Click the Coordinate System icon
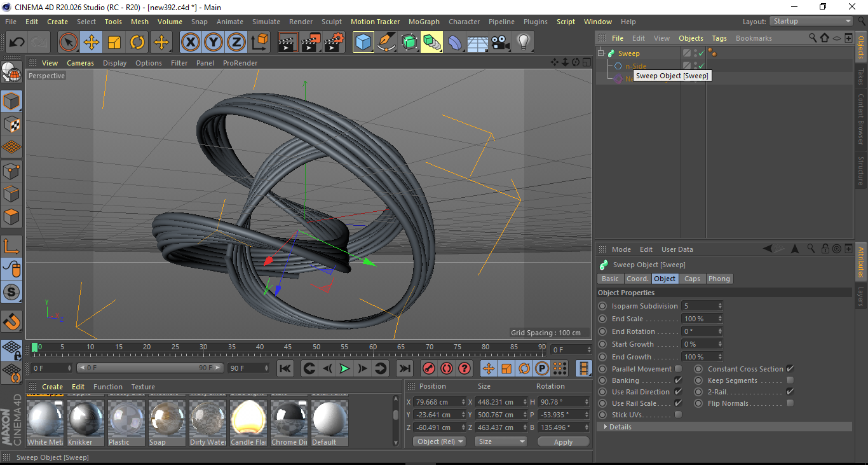The image size is (868, 465). pos(259,43)
